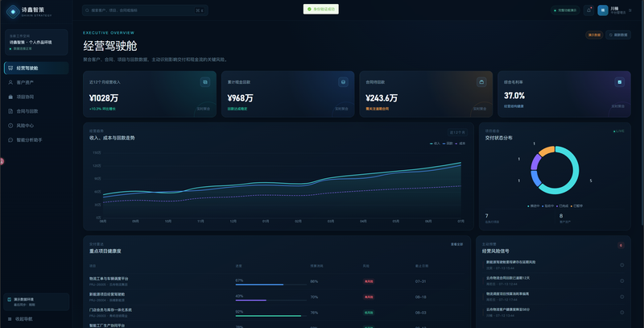This screenshot has width=644, height=328.
Task: Click the icon on the ¥968万 card
Action: (x=343, y=82)
